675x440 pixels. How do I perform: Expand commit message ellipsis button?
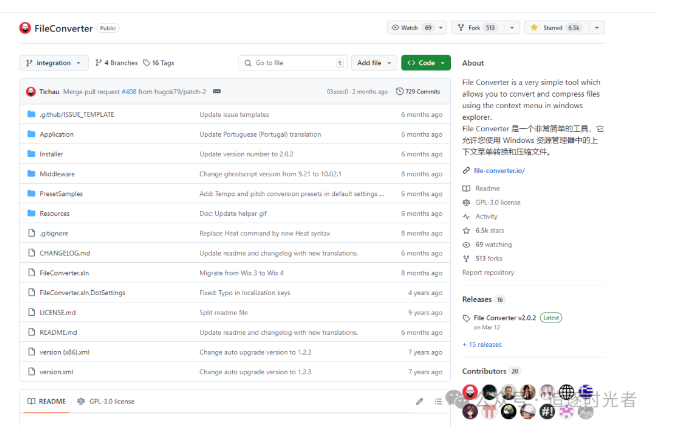pyautogui.click(x=217, y=91)
